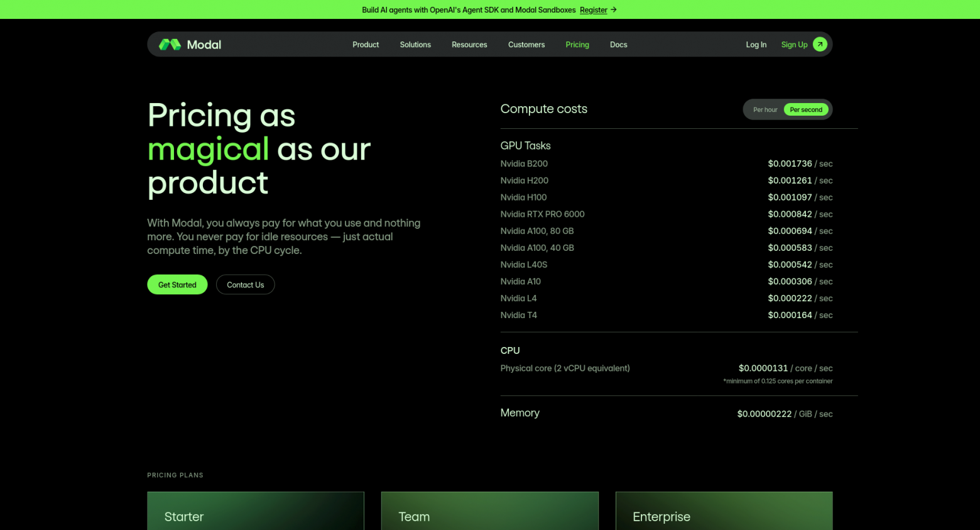Open the Docs link in navbar
The height and width of the screenshot is (530, 980).
pos(619,45)
